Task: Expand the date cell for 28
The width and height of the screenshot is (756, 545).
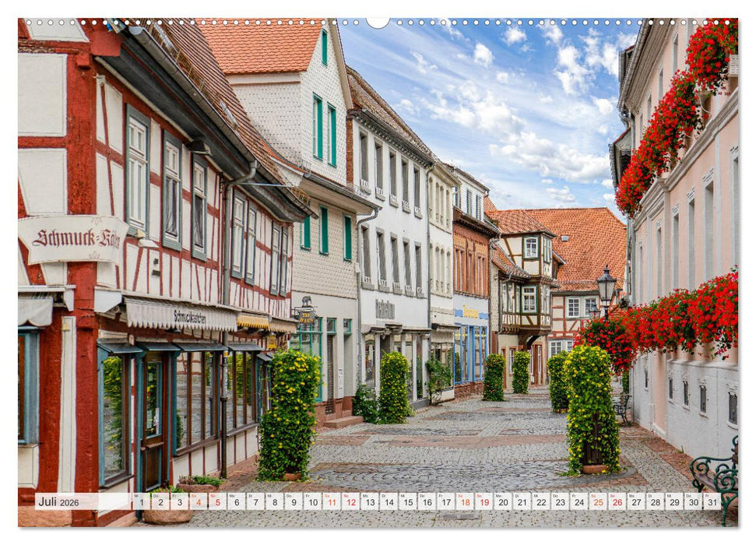Action: (x=654, y=502)
